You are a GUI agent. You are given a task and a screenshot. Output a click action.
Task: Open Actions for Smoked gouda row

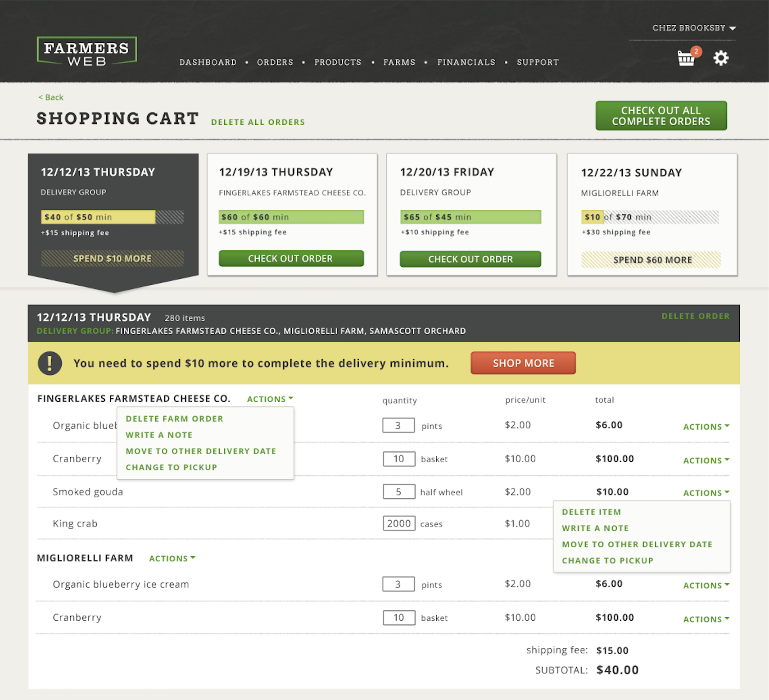pyautogui.click(x=706, y=493)
